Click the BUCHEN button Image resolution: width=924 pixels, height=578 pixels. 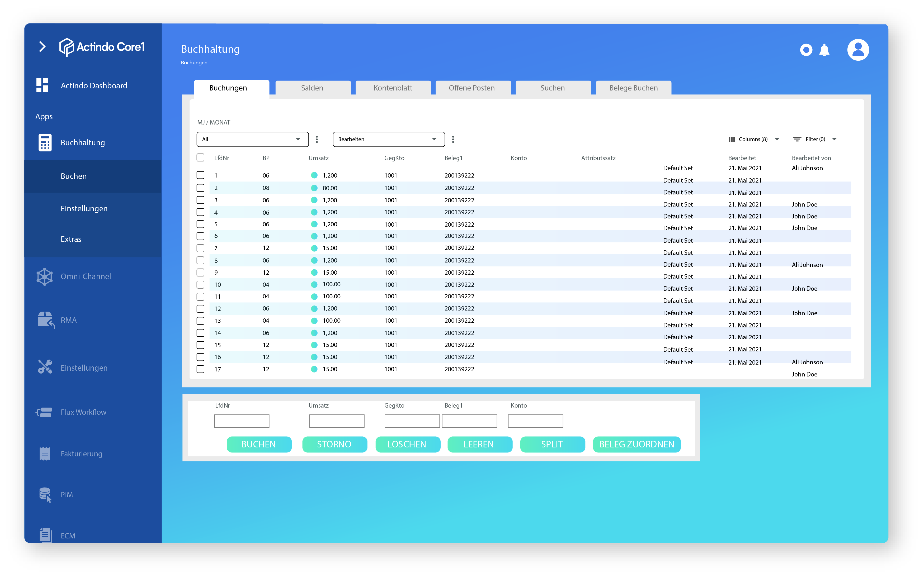click(x=259, y=444)
